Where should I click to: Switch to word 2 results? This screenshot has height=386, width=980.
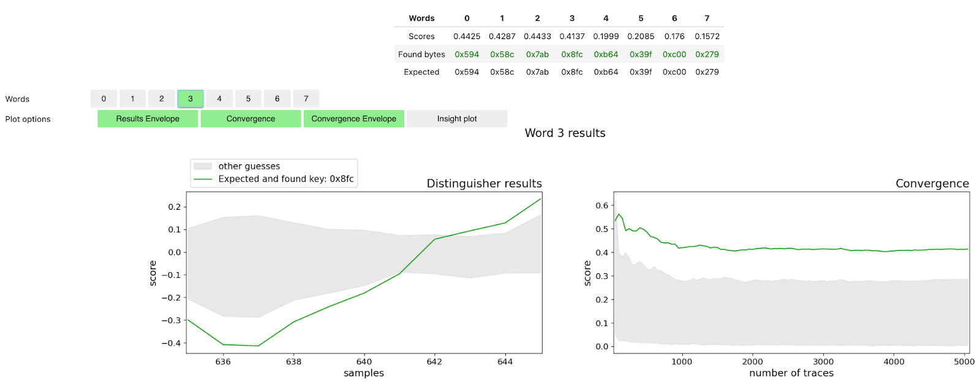click(x=162, y=98)
